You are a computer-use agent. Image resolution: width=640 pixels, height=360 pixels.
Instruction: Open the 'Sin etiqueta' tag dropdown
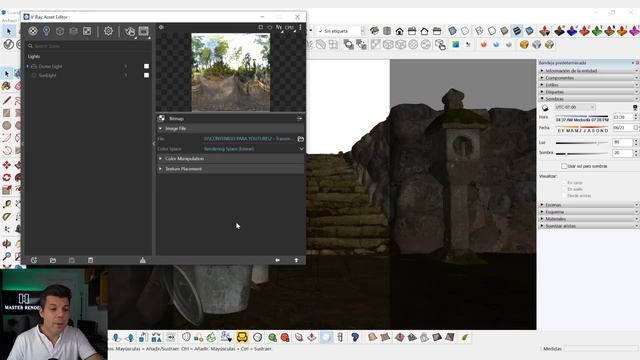click(x=340, y=31)
